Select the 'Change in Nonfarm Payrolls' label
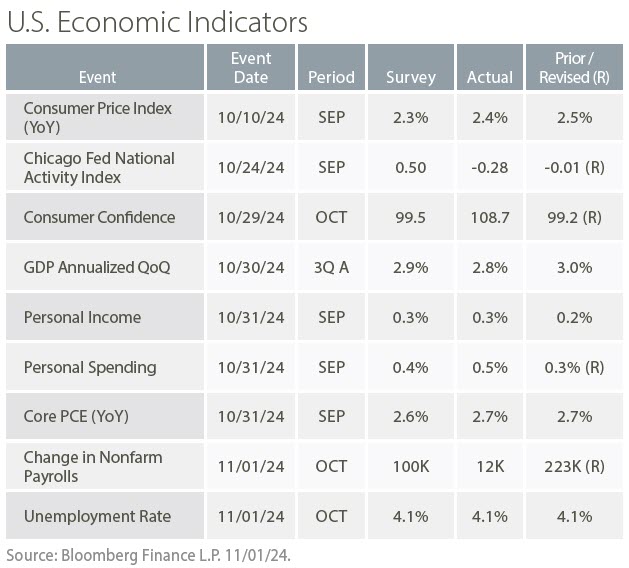This screenshot has height=568, width=629. point(92,466)
